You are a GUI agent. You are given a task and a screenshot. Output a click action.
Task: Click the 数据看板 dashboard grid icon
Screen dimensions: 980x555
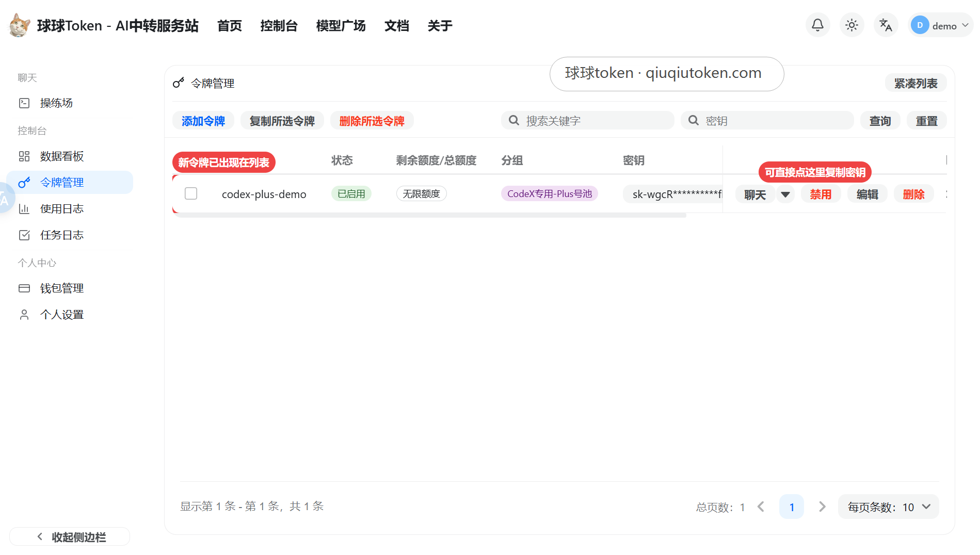point(24,156)
